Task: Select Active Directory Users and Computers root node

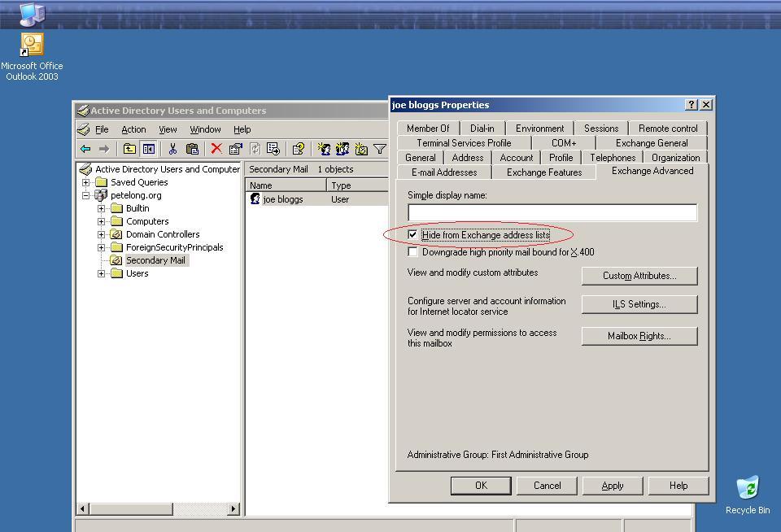Action: tap(168, 169)
